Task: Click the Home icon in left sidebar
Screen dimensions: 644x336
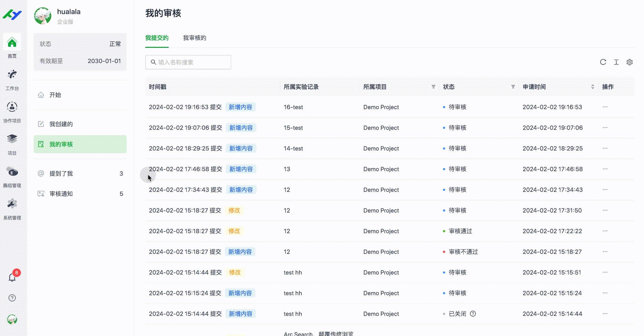Action: [x=12, y=43]
